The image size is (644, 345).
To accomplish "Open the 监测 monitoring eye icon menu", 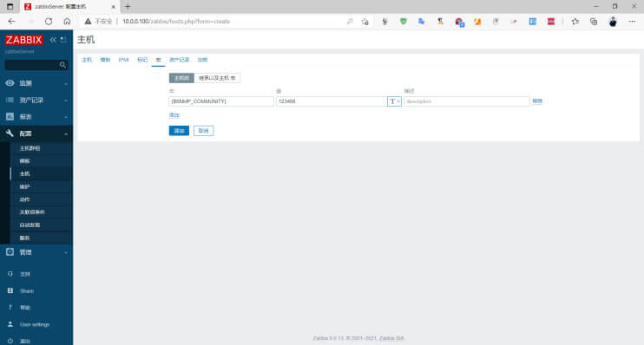I will click(x=10, y=83).
